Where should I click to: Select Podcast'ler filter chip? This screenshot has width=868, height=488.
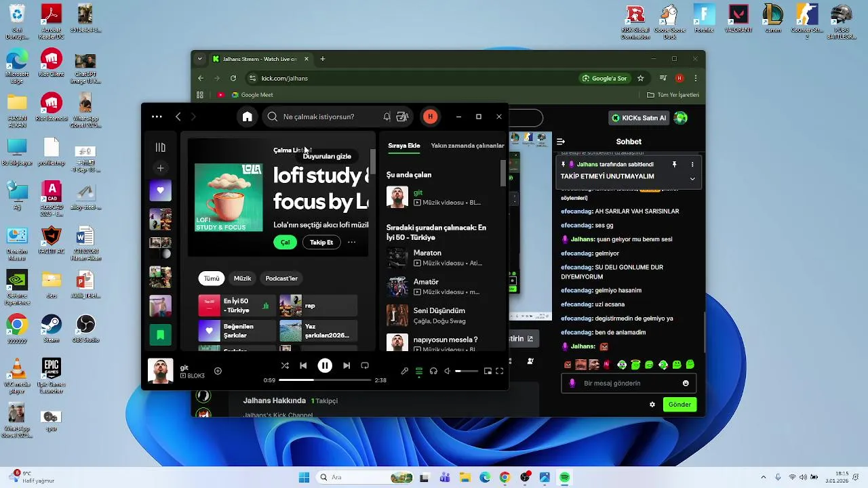[x=281, y=279]
